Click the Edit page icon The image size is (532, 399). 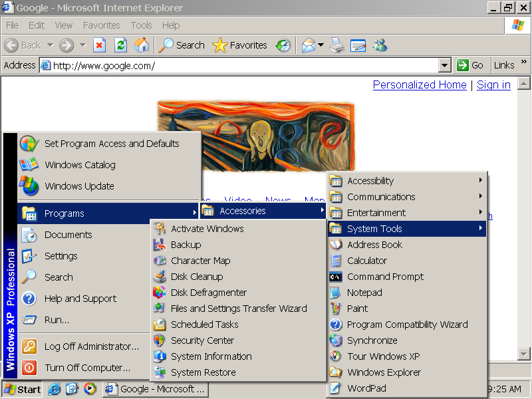point(358,45)
